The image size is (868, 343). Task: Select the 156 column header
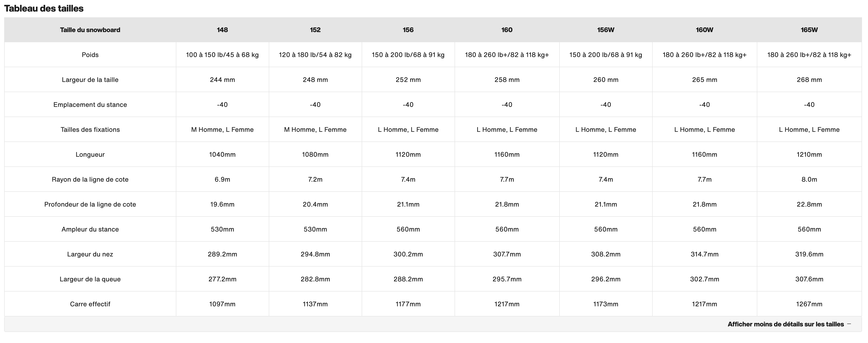[408, 30]
